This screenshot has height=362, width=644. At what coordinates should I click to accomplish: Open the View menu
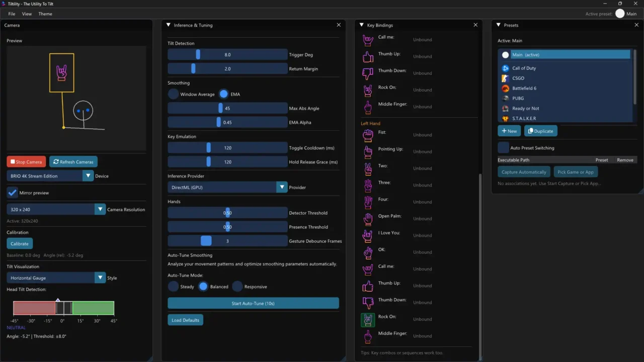[27, 14]
